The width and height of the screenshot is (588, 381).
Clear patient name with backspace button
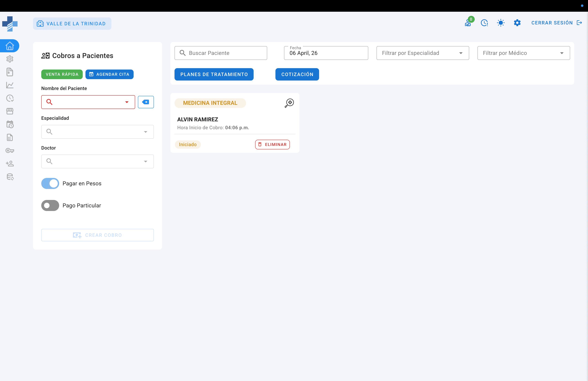(x=146, y=102)
